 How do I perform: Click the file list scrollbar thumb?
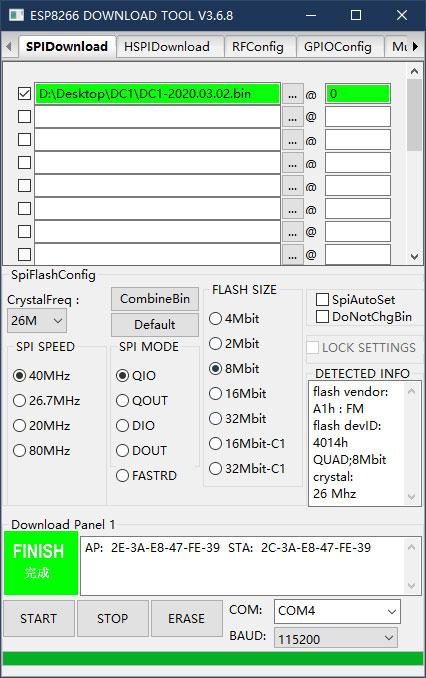[x=414, y=115]
